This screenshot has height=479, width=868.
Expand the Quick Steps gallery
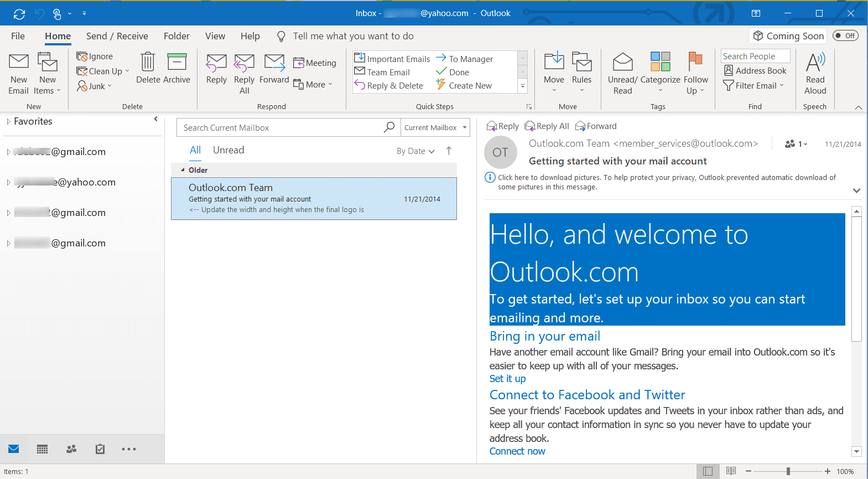point(523,86)
